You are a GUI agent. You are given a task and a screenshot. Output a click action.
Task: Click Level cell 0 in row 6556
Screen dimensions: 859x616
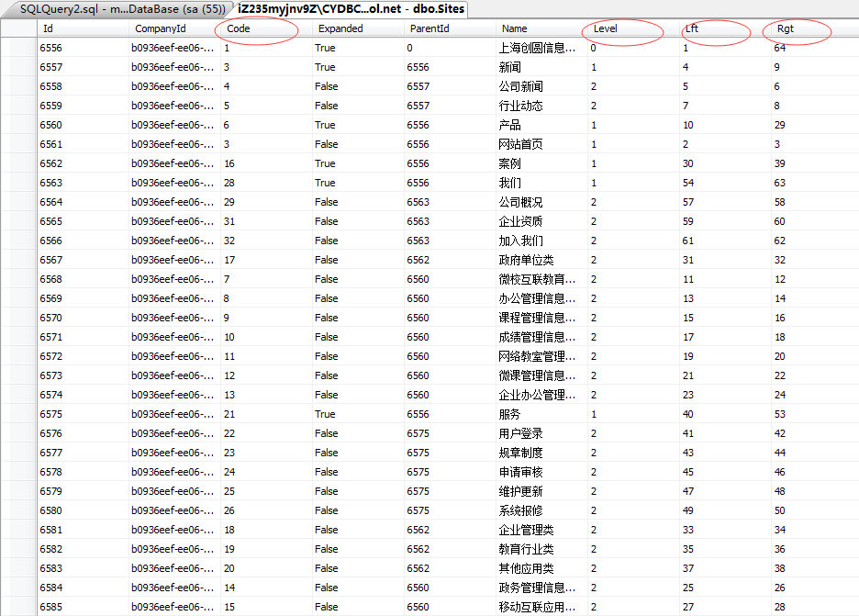tap(634, 48)
